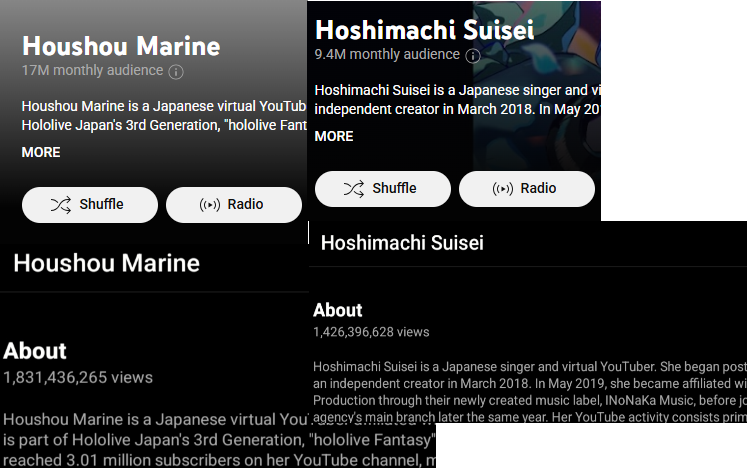Click About heading above 1,426,396,628 views
Screen dimensions: 747x468
338,310
